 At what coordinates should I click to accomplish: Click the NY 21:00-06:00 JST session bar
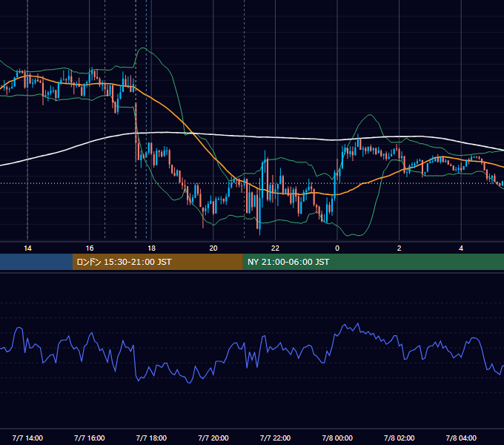373,262
